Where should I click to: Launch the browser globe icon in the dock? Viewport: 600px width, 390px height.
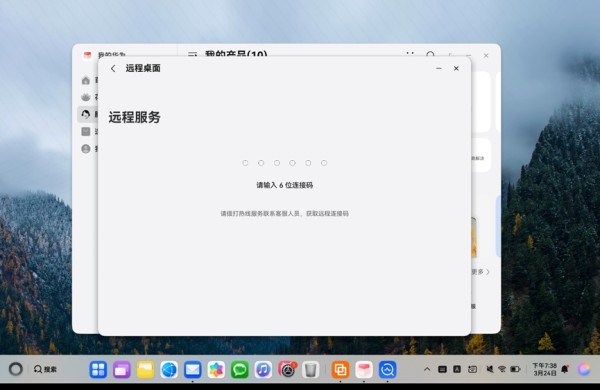coord(169,370)
